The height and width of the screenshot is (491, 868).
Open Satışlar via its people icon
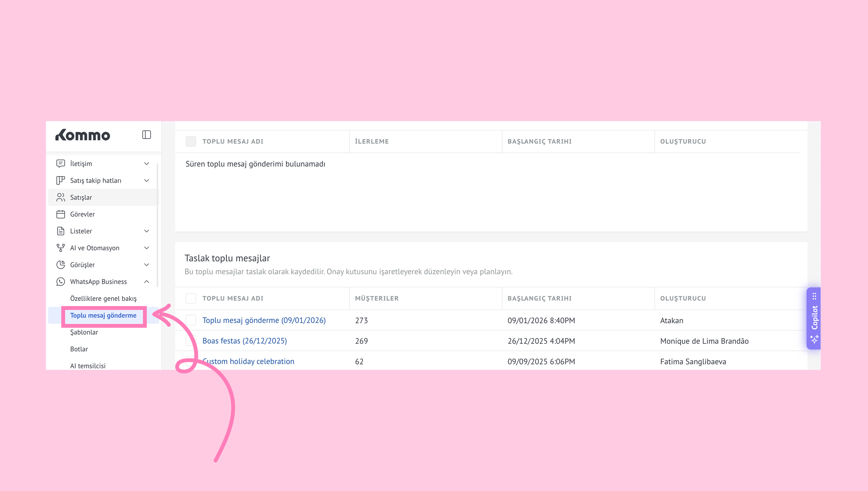[61, 197]
